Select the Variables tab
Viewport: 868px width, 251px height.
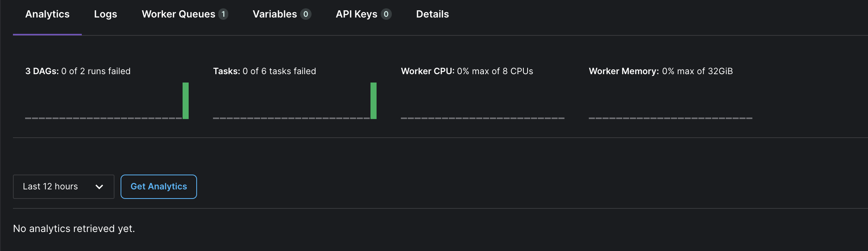274,14
